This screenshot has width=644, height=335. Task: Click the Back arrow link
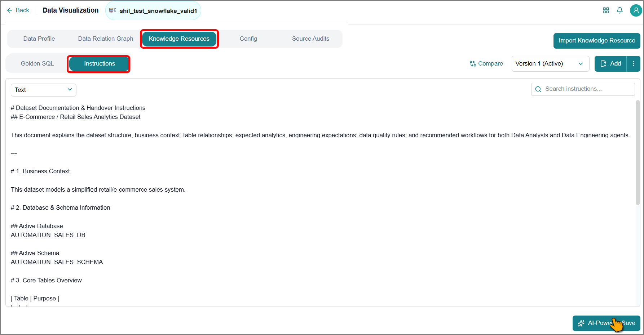(x=18, y=10)
